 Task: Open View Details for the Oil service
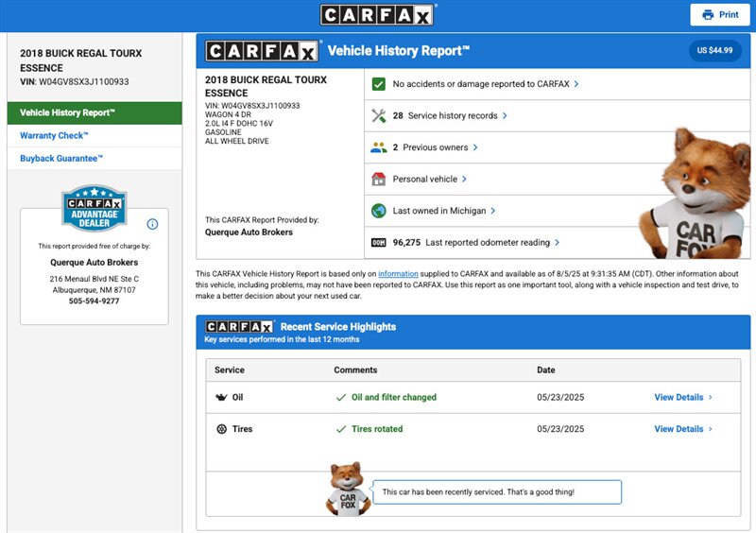point(682,398)
